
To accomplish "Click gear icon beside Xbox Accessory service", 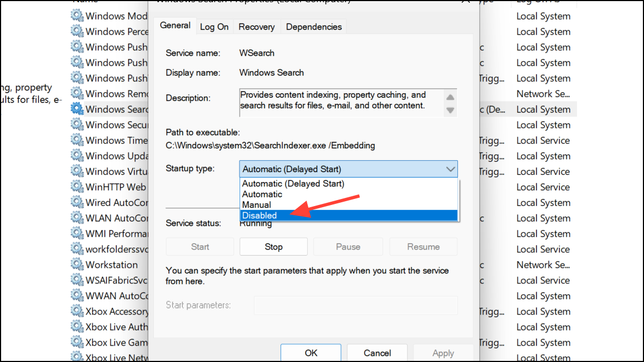I will click(77, 311).
